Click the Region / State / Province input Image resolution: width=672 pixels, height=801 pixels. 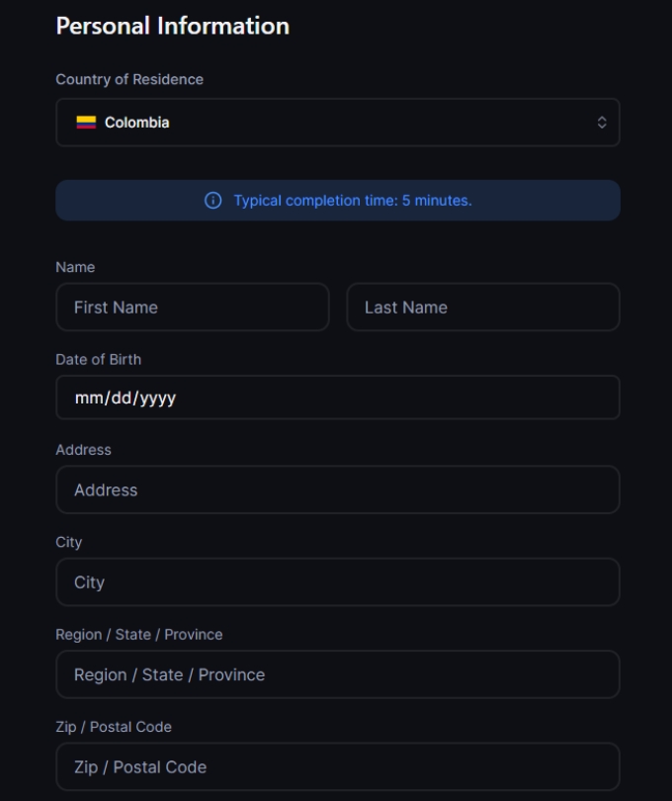338,674
